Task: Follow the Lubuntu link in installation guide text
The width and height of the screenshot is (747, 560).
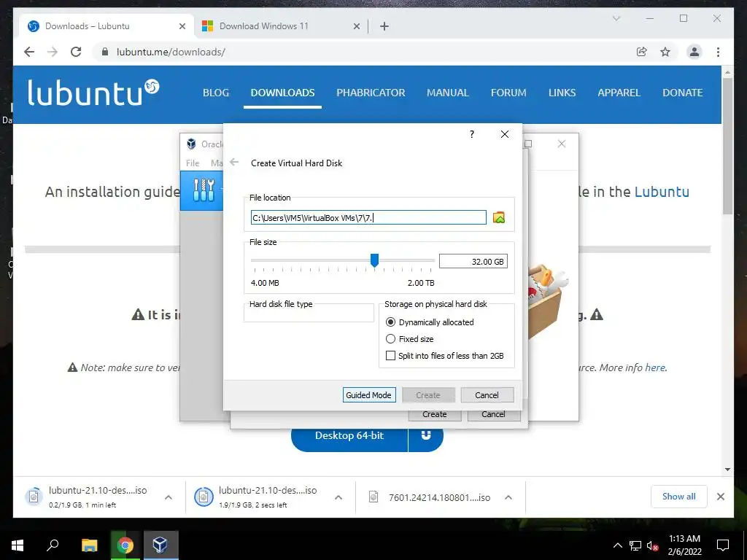Action: (662, 192)
